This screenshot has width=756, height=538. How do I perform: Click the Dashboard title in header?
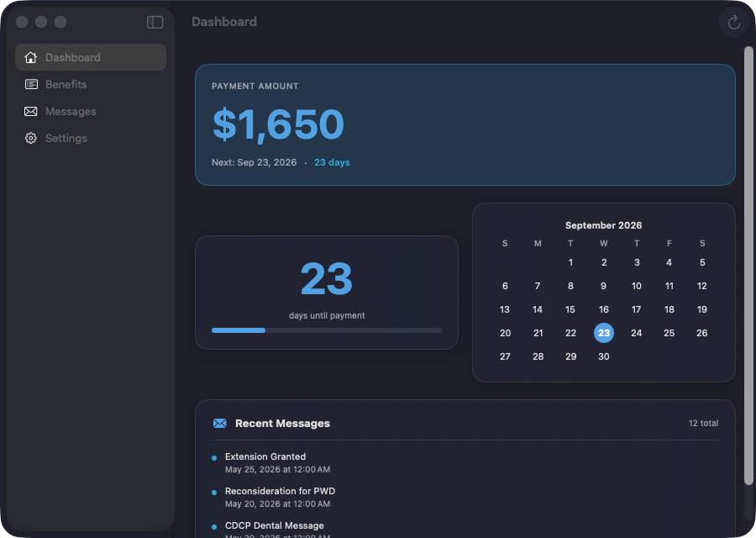(224, 22)
